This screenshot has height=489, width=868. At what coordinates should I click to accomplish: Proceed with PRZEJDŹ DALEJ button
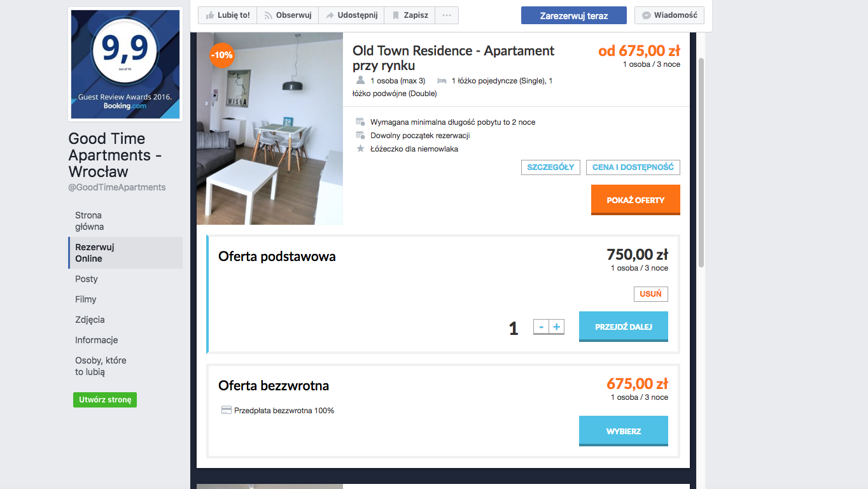[x=624, y=327]
